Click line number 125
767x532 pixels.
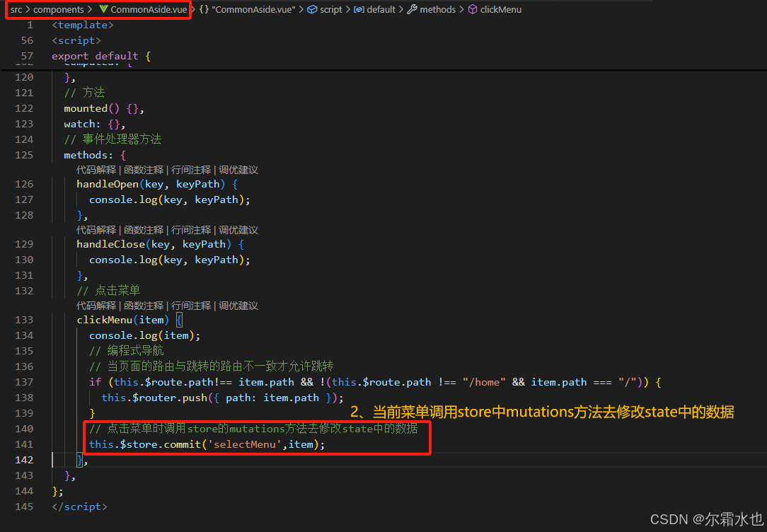pyautogui.click(x=24, y=155)
